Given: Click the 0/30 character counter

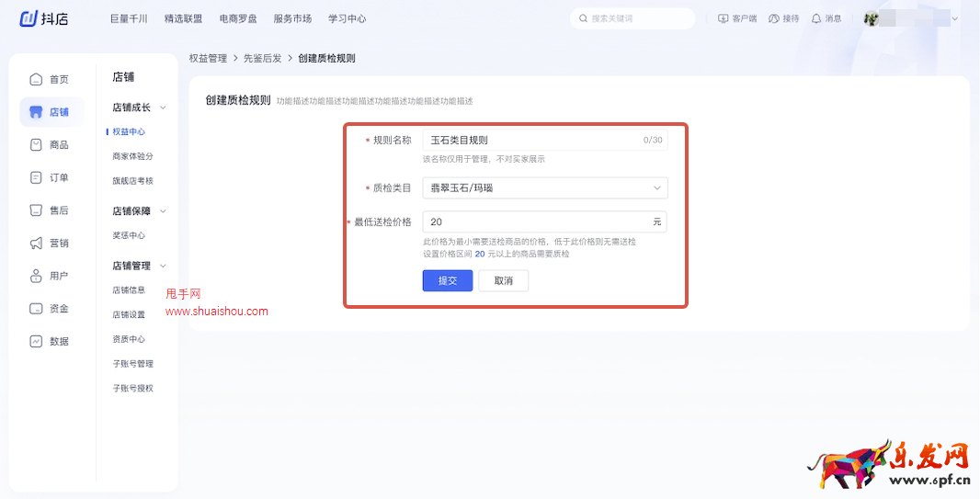Looking at the screenshot, I should pos(653,140).
